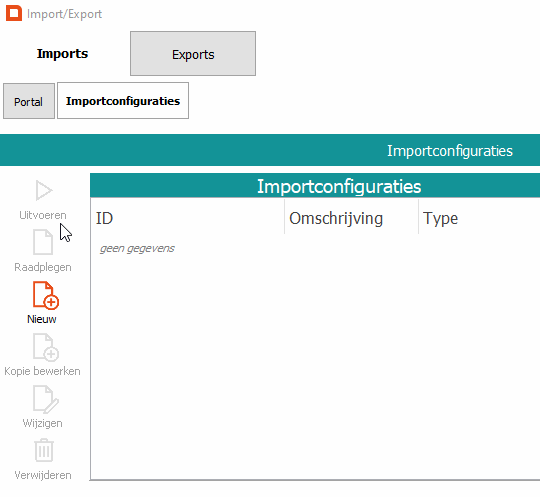
Task: Click the Verwijderen text label
Action: coord(43,475)
